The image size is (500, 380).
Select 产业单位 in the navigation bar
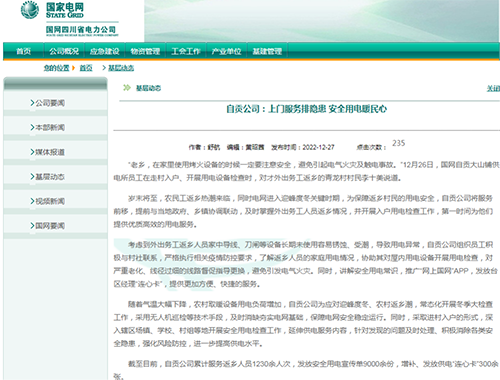point(227,51)
